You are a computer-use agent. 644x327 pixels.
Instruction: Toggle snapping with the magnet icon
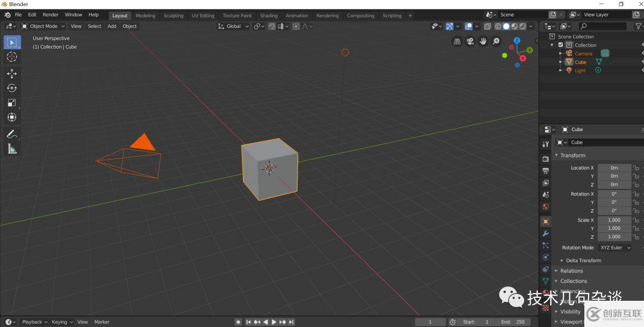(x=272, y=26)
